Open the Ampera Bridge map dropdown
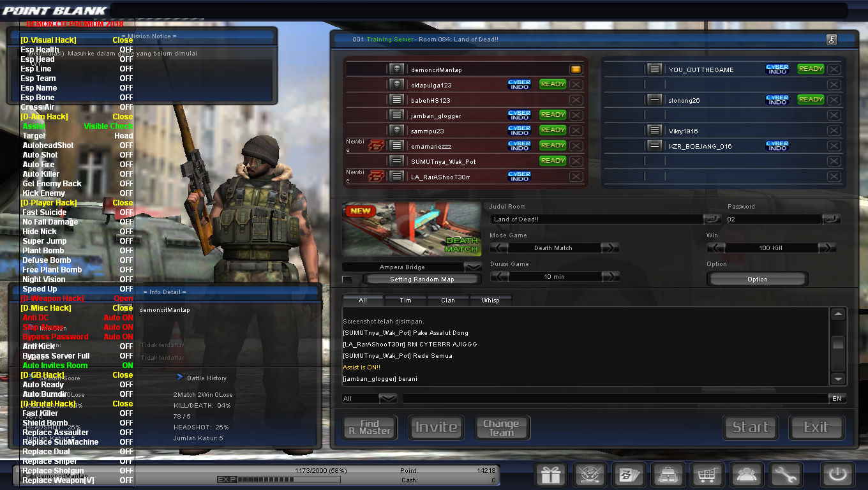This screenshot has width=868, height=490. click(473, 267)
